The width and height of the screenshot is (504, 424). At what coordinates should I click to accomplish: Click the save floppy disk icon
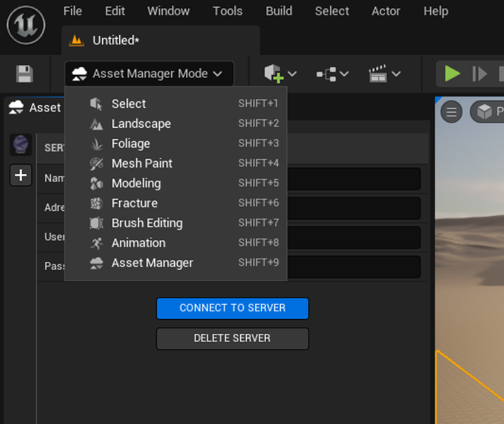pos(24,74)
